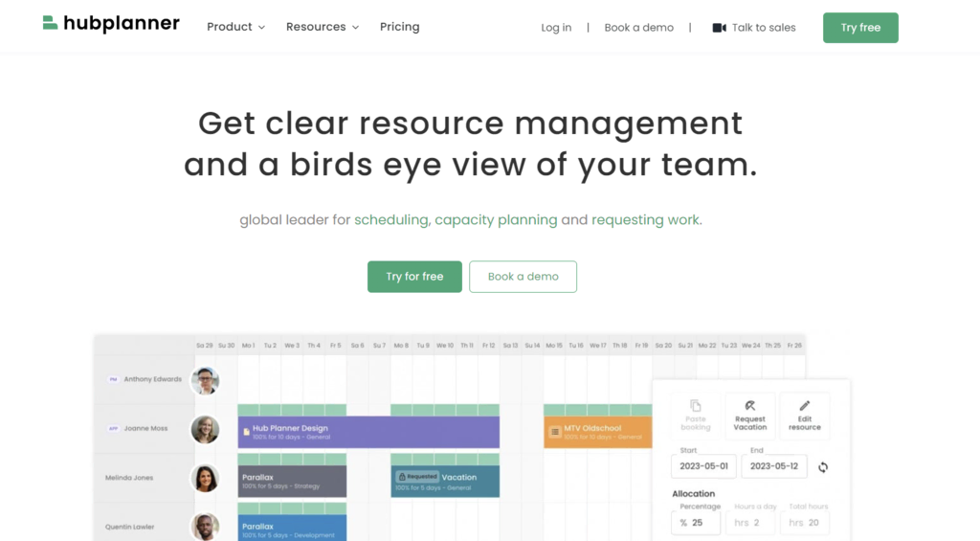Click the outlined Book a demo button
Image resolution: width=980 pixels, height=541 pixels.
(x=523, y=277)
